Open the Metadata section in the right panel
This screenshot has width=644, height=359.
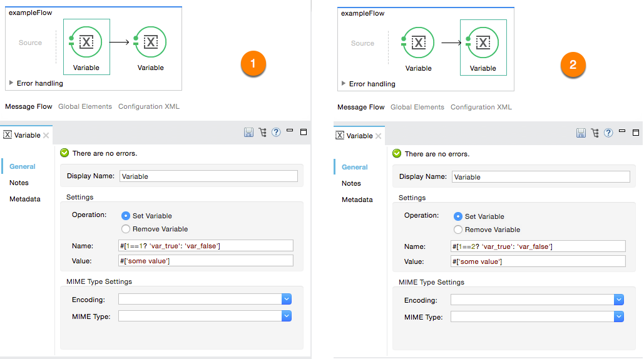click(357, 200)
